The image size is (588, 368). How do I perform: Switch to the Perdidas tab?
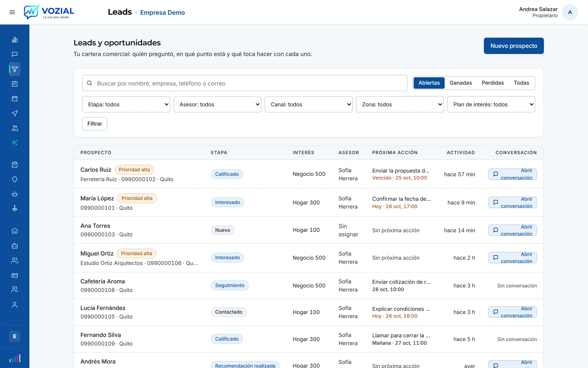pyautogui.click(x=492, y=83)
